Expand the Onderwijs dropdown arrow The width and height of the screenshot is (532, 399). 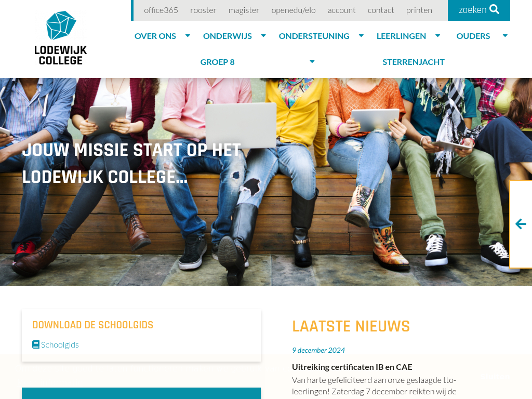(263, 35)
